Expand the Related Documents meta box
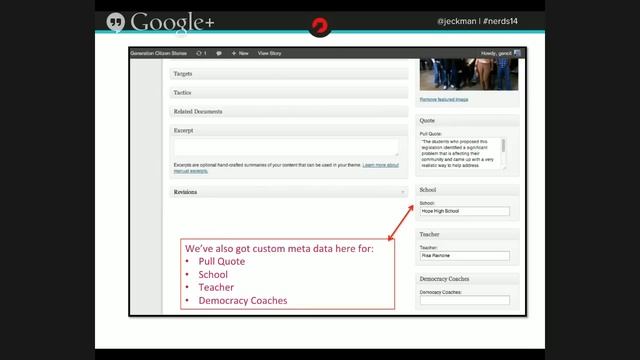The height and width of the screenshot is (360, 640). coord(289,111)
